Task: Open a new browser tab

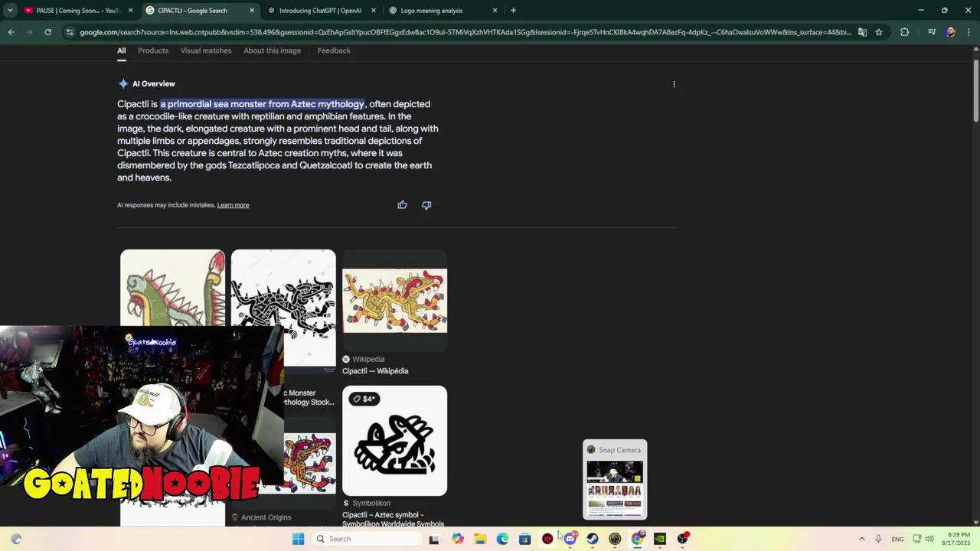Action: pyautogui.click(x=513, y=11)
